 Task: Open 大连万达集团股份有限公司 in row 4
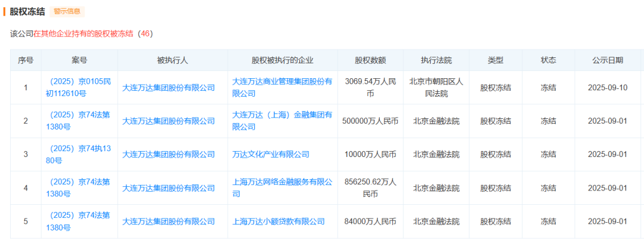pos(169,188)
